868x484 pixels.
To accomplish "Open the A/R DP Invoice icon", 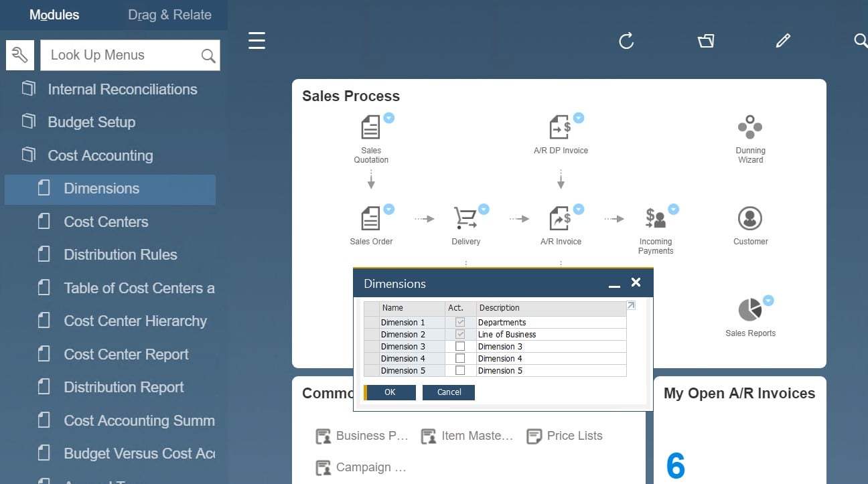I will 560,127.
